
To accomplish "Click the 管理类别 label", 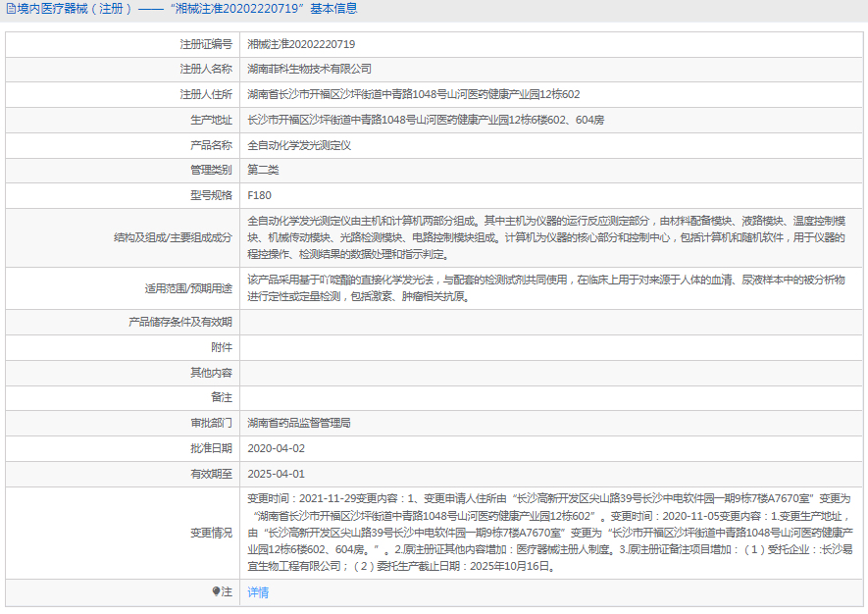I will (x=211, y=170).
